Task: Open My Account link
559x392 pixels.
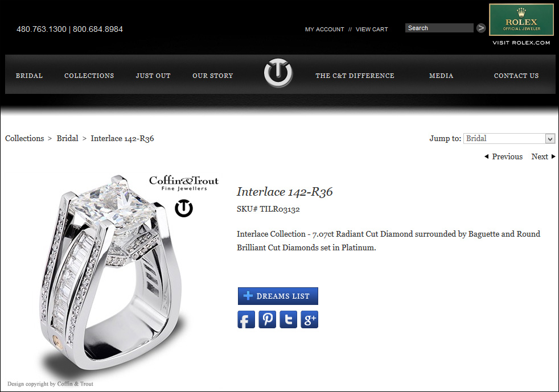Action: pyautogui.click(x=324, y=29)
